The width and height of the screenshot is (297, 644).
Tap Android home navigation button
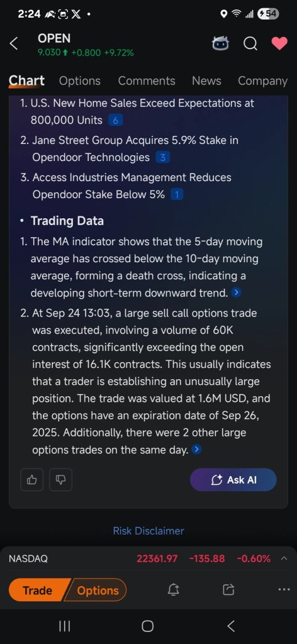click(x=147, y=626)
